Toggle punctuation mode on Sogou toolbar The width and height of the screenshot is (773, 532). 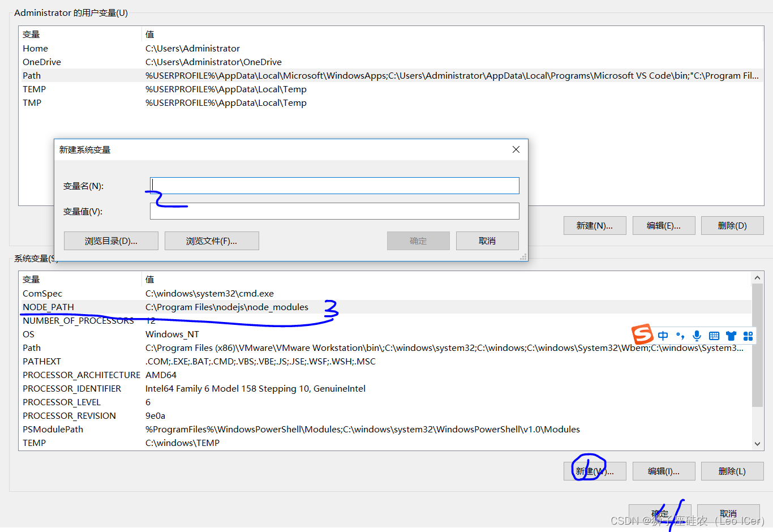[680, 336]
